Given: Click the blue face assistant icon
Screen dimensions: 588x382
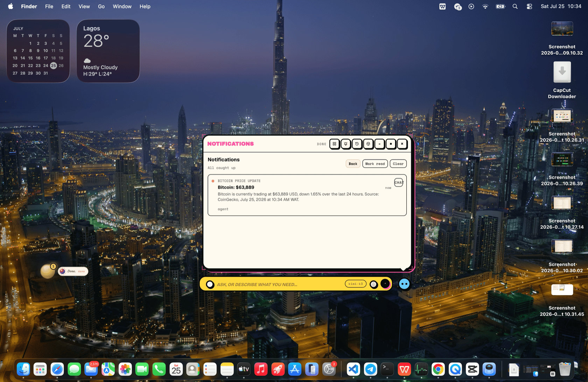Looking at the screenshot, I should pyautogui.click(x=404, y=284).
